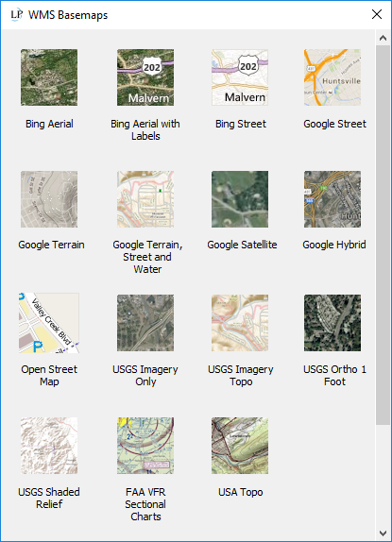This screenshot has height=542, width=392.
Task: Click "Google Terrain, Street and Water" caption
Action: tap(147, 257)
